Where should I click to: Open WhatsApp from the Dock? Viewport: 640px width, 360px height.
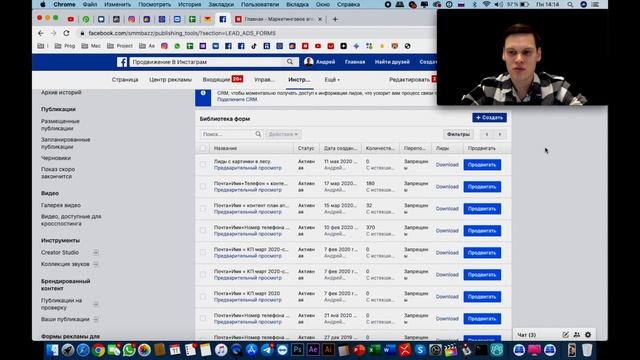(129, 350)
